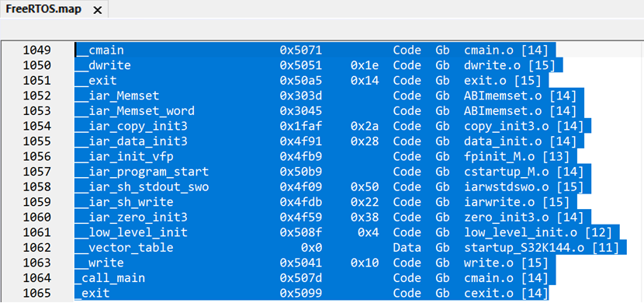The height and width of the screenshot is (303, 644).
Task: Click low_level_init.o [12] object name
Action: tap(538, 233)
